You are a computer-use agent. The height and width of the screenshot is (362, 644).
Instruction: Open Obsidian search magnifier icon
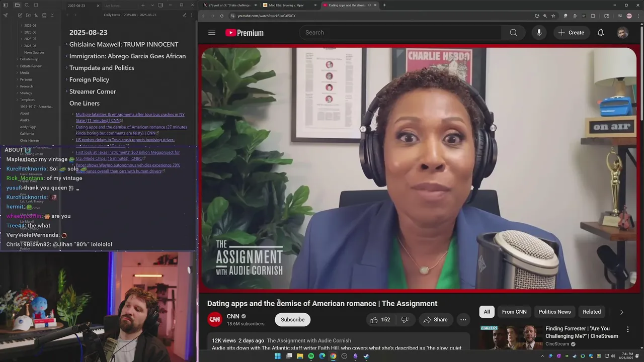point(26,5)
